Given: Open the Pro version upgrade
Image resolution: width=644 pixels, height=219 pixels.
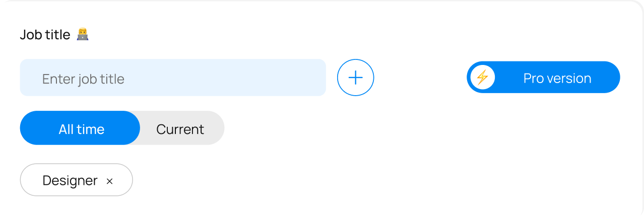Looking at the screenshot, I should [x=543, y=78].
